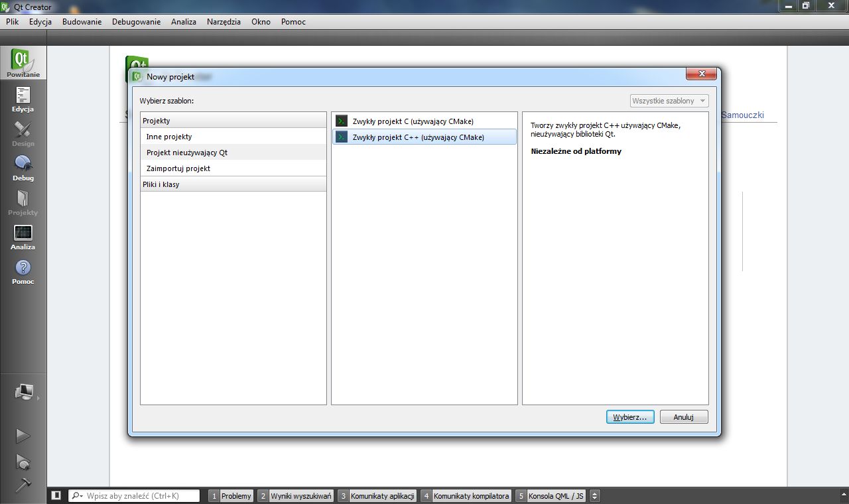Build project with the hammer icon
Screen dimensions: 849x504
(x=23, y=485)
